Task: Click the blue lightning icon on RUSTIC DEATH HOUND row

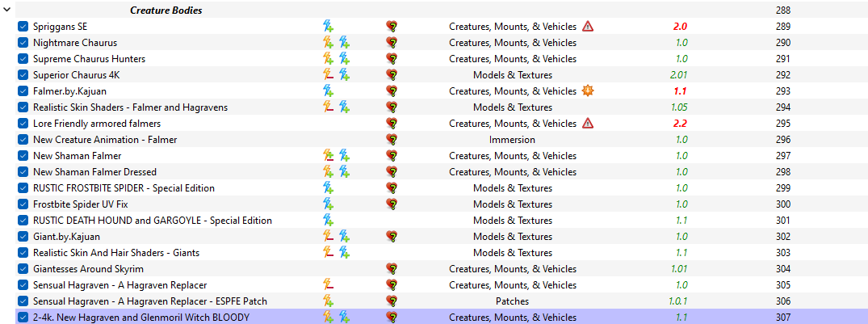Action: (x=329, y=221)
